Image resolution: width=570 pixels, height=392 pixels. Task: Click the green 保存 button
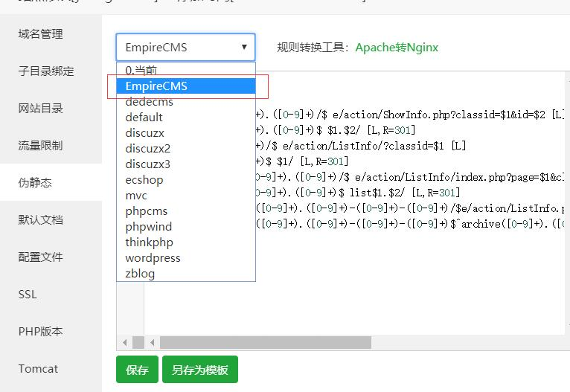(x=137, y=370)
